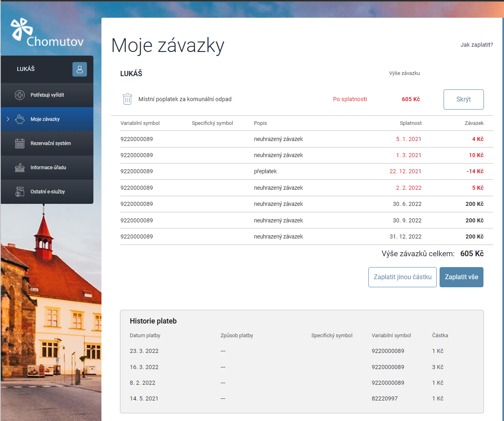504x421 pixels.
Task: Click the přeplatek description cell
Action: pos(265,171)
